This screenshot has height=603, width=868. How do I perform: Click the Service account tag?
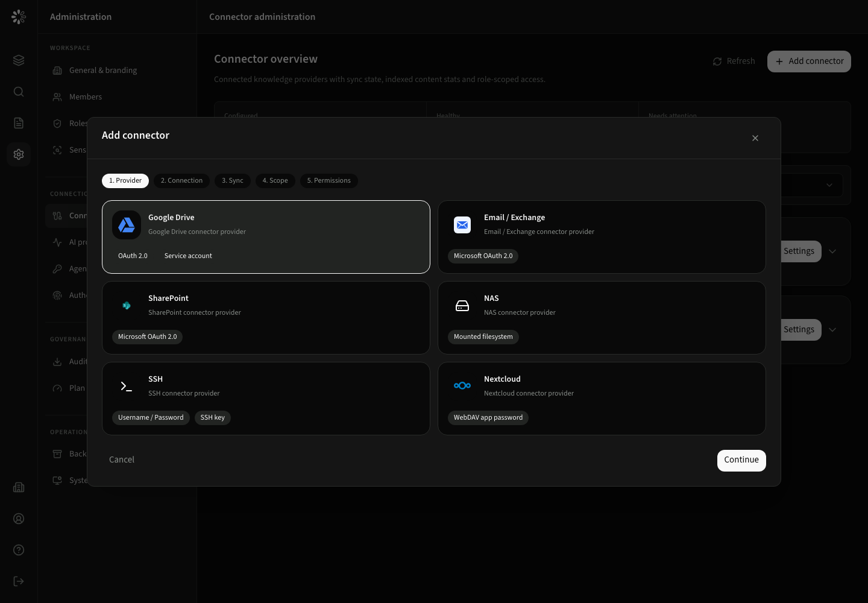click(188, 256)
